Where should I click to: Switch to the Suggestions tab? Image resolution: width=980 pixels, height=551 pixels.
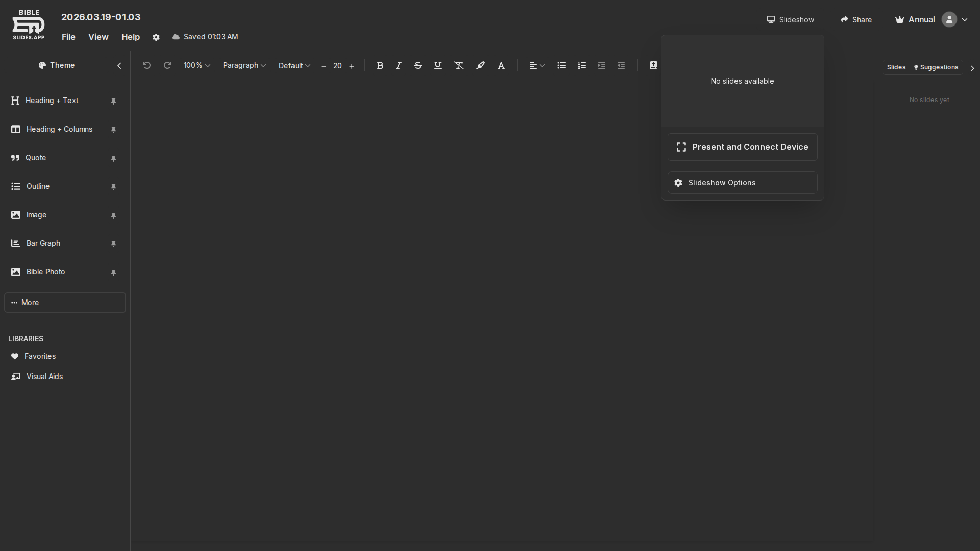(936, 67)
